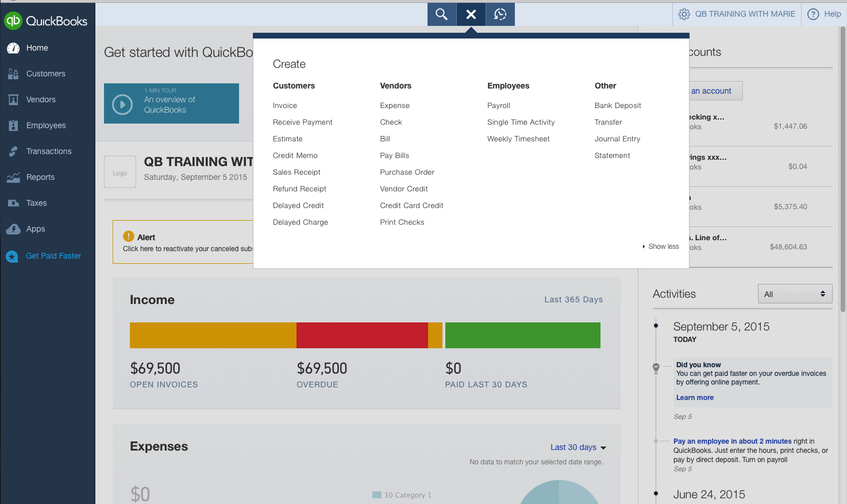Viewport: 847px width, 504px height.
Task: Select Purchase Order option
Action: click(407, 172)
